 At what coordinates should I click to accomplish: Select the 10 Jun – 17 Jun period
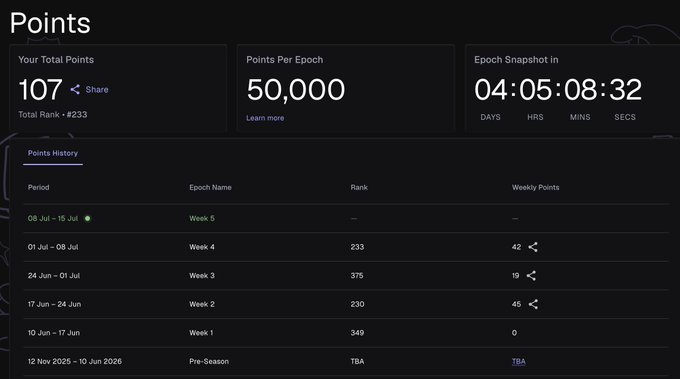(54, 333)
